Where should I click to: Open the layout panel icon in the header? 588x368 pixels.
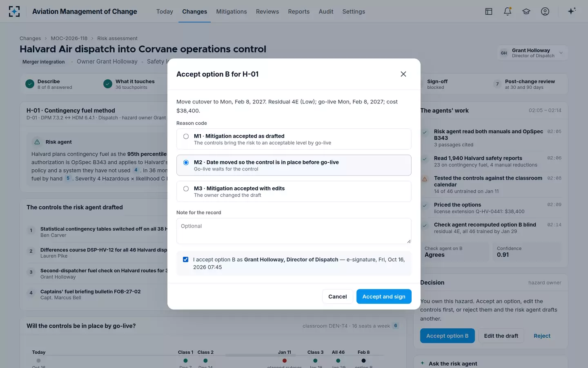(x=489, y=11)
